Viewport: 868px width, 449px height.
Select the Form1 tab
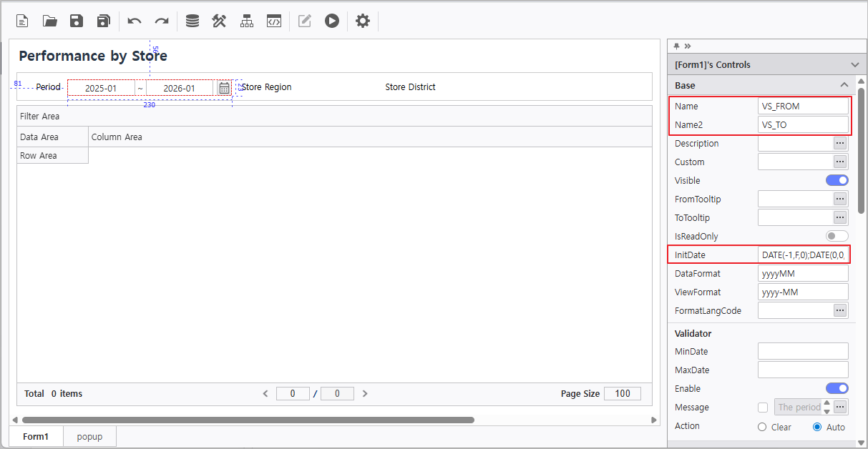36,437
